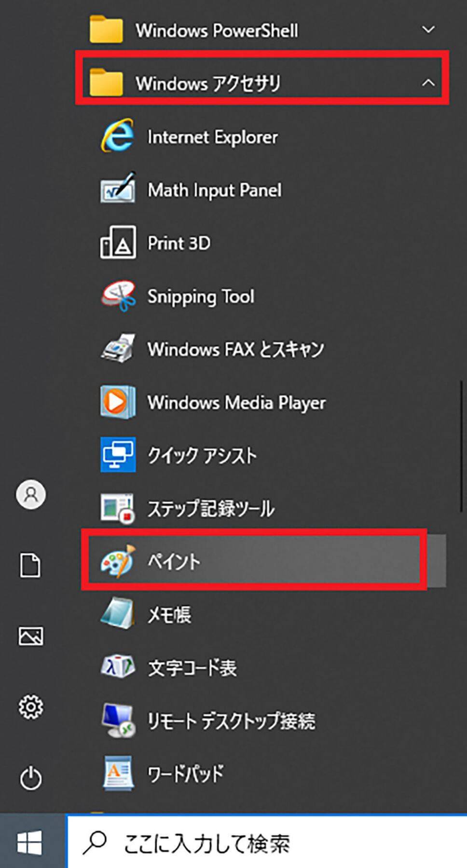
Task: Click the Windows Start button
Action: [x=31, y=843]
